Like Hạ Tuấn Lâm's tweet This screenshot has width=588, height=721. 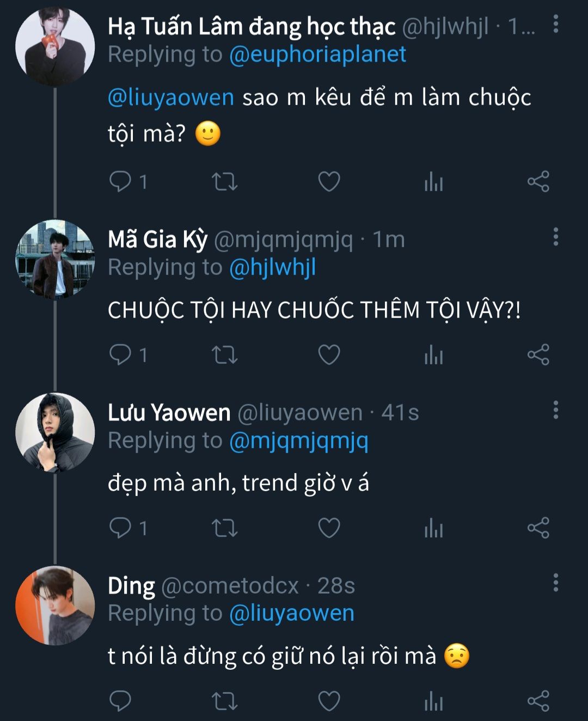pyautogui.click(x=329, y=181)
